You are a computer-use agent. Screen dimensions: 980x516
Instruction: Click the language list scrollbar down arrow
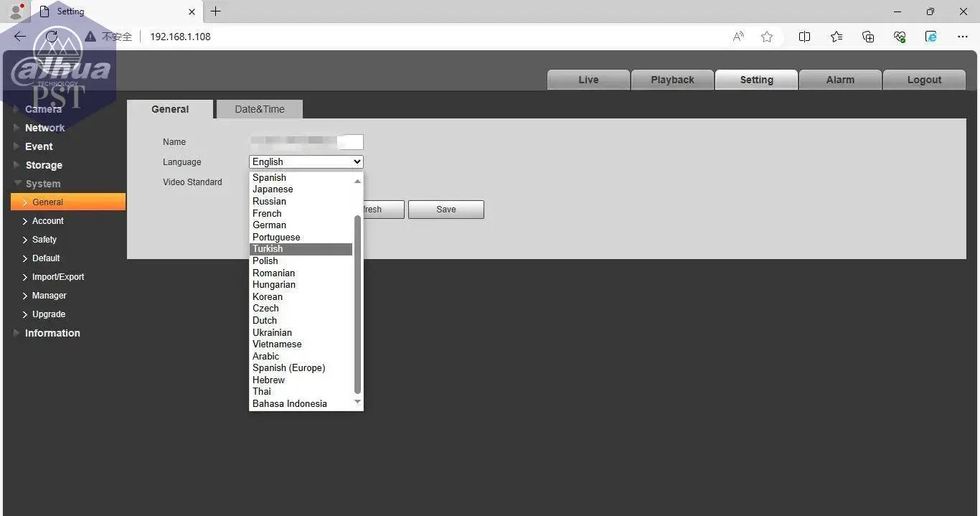click(358, 403)
